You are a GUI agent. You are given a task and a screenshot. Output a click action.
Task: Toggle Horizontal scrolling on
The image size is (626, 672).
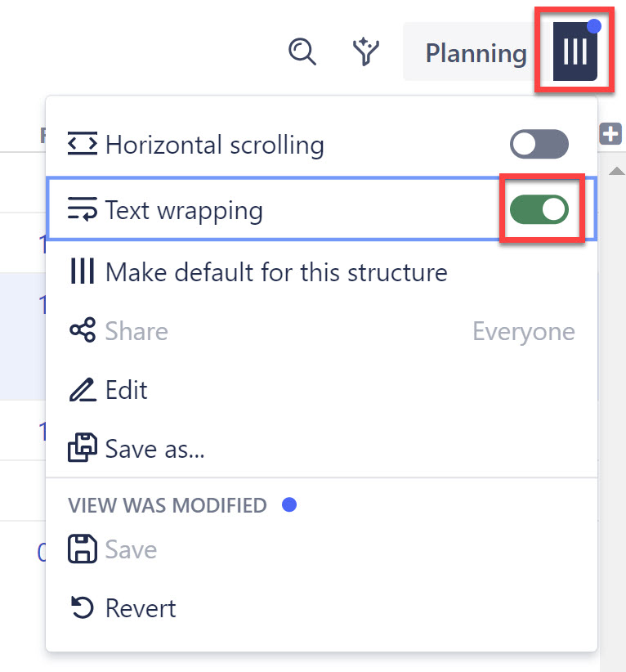point(539,144)
